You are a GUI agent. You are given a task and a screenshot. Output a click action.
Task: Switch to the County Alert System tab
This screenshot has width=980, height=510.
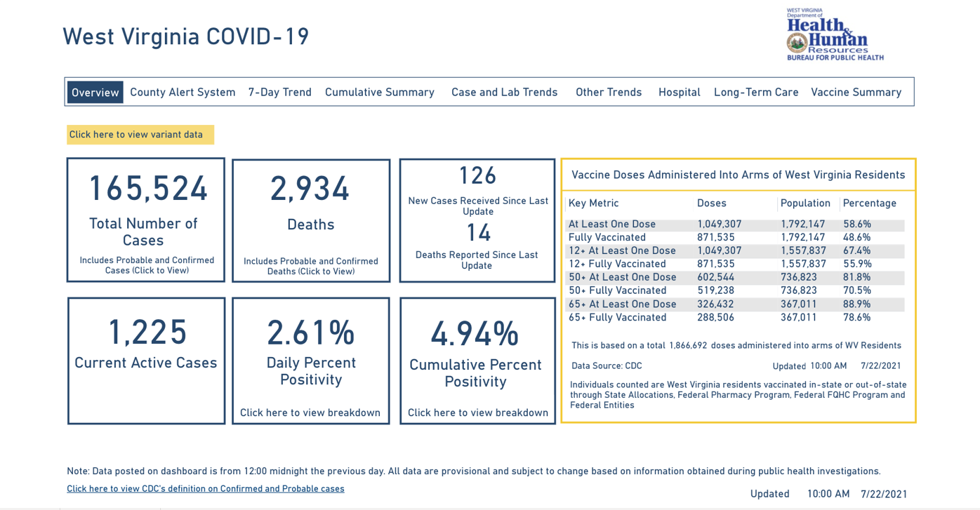tap(183, 91)
